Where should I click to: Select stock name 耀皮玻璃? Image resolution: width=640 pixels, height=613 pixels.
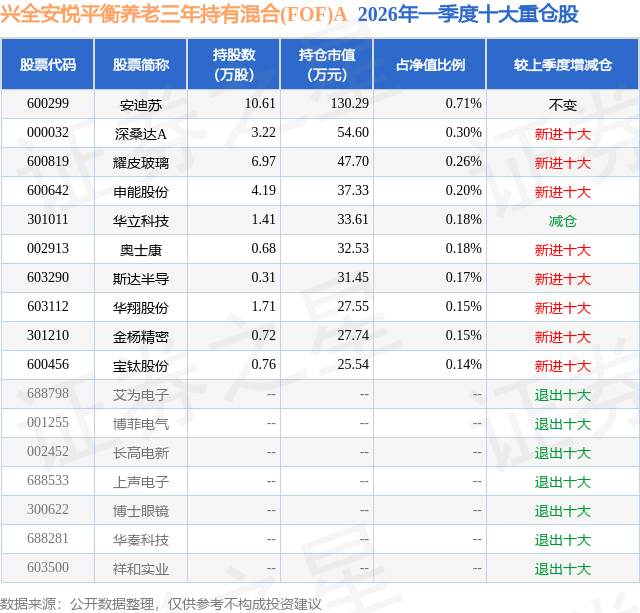click(141, 163)
